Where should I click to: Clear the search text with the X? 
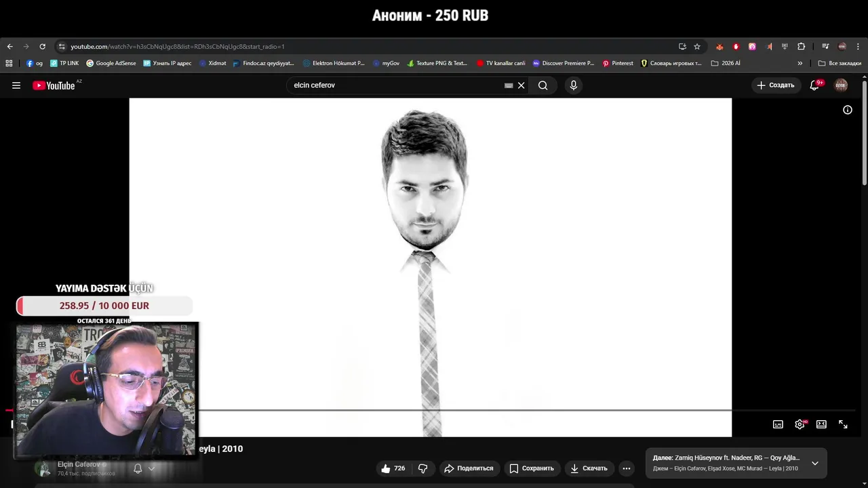point(521,85)
